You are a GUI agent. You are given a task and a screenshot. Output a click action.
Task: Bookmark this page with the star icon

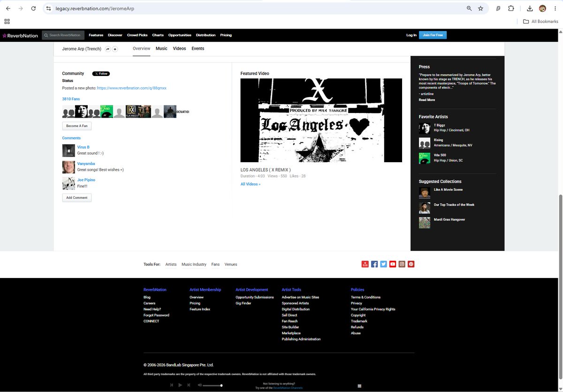coord(480,8)
